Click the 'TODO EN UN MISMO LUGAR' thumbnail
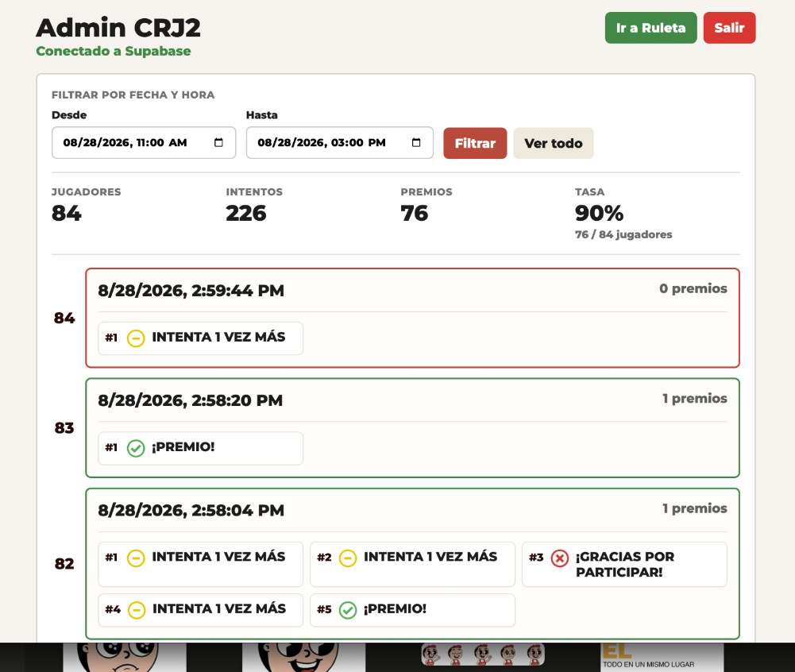The height and width of the screenshot is (672, 795). pyautogui.click(x=662, y=657)
